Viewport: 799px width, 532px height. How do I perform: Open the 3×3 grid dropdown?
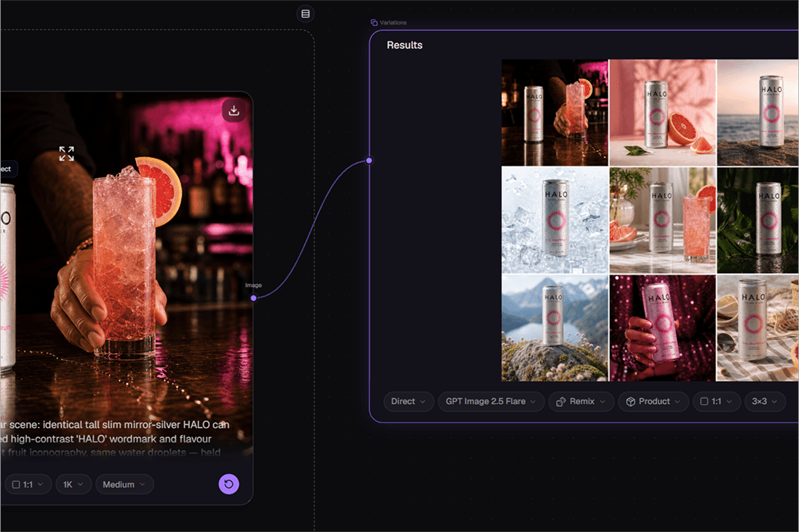[x=764, y=402]
